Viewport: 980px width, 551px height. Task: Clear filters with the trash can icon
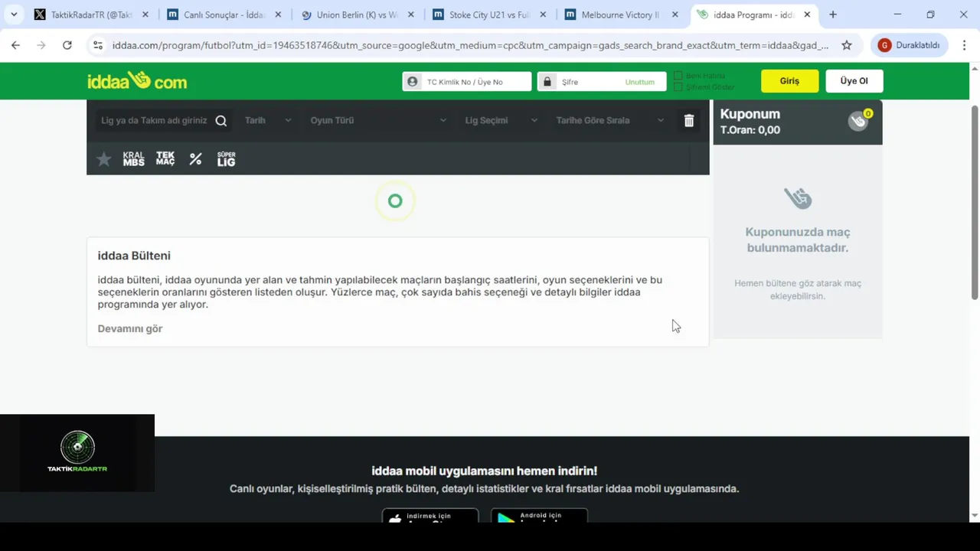click(x=689, y=120)
